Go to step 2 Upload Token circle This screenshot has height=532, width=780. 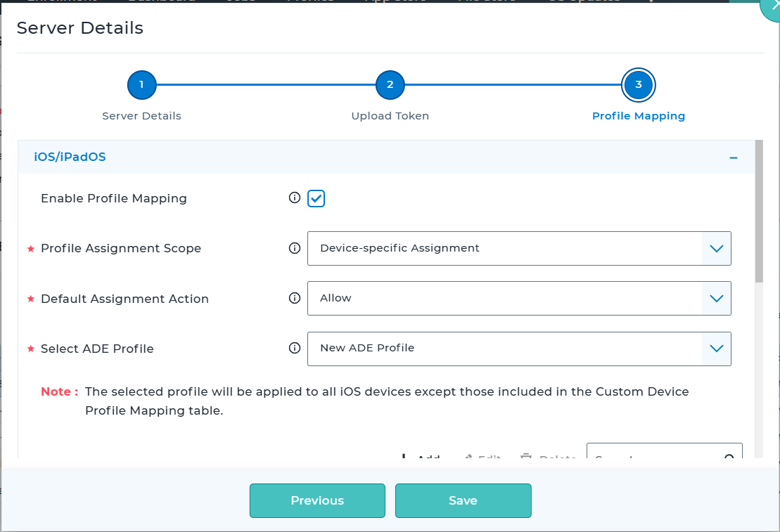point(390,85)
